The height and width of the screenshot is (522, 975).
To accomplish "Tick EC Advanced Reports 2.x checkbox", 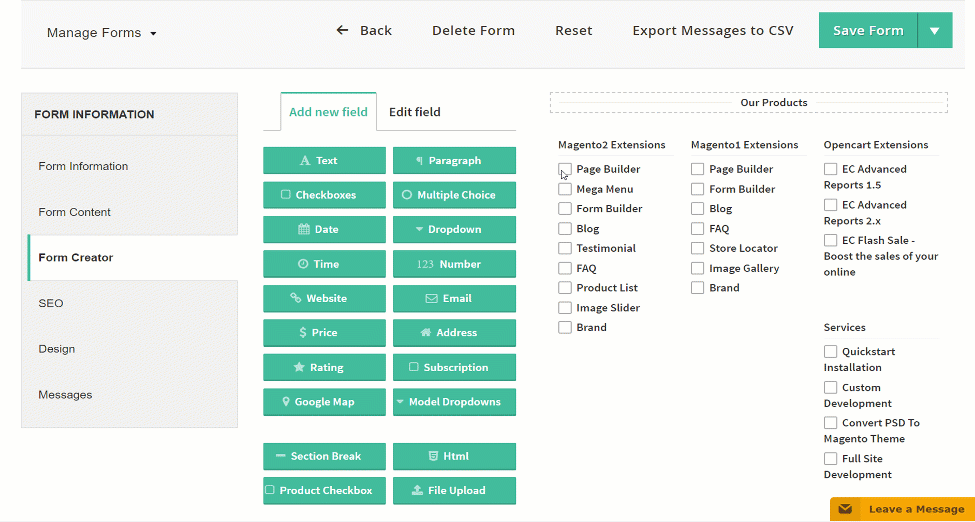I will pos(831,205).
